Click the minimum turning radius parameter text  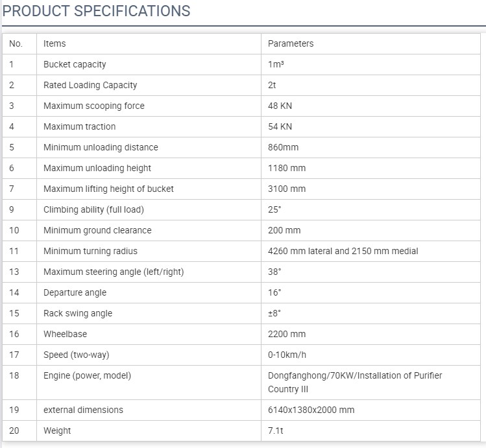coord(343,251)
